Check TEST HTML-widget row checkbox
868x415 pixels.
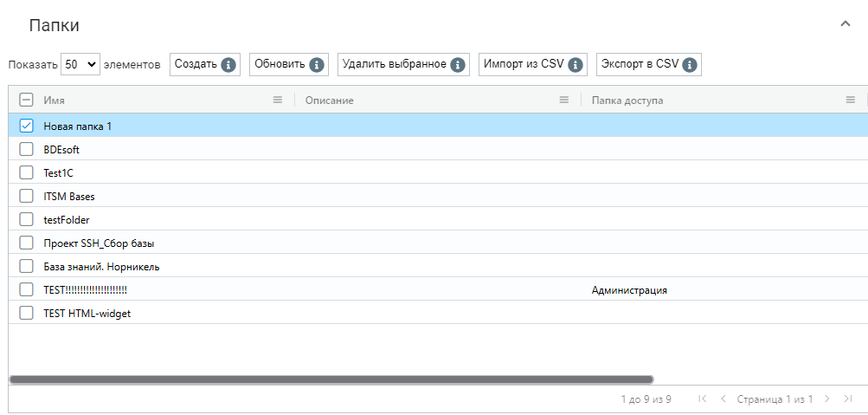click(26, 313)
